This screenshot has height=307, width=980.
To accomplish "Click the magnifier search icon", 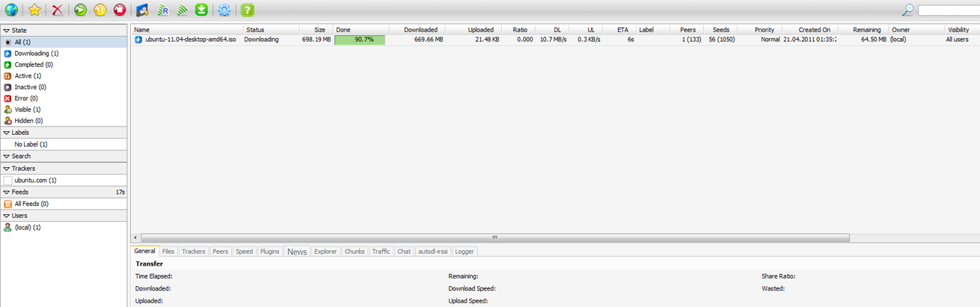I will click(907, 10).
